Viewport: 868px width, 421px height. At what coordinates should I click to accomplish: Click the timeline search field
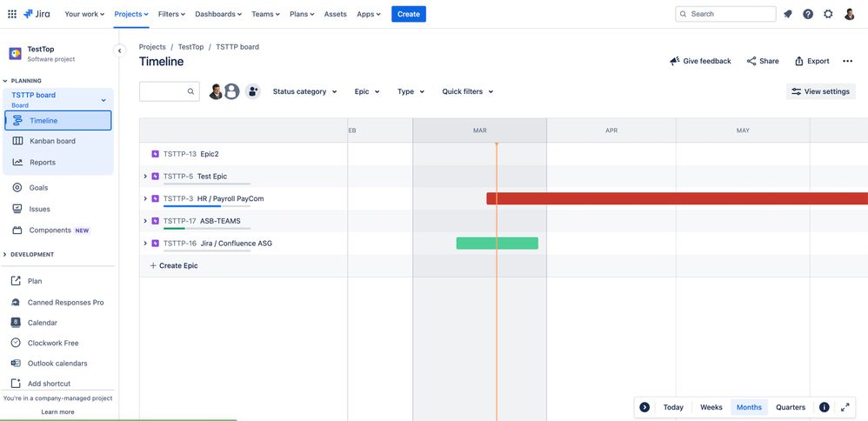pyautogui.click(x=170, y=91)
